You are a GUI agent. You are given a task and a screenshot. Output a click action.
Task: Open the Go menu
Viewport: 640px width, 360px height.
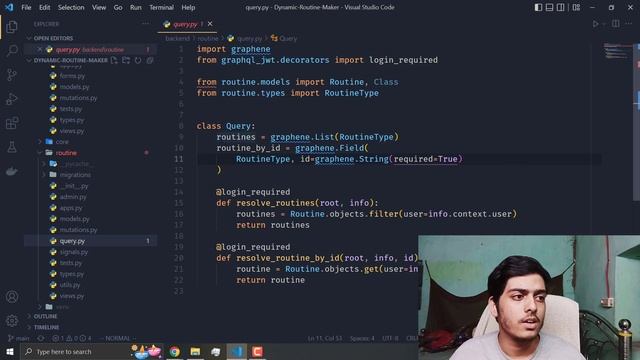pos(118,7)
